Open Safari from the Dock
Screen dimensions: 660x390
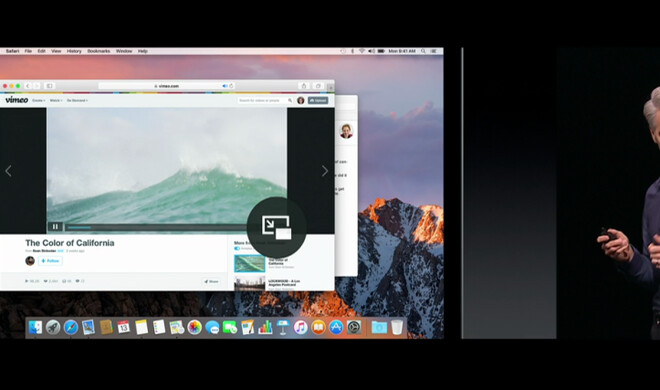pos(71,327)
